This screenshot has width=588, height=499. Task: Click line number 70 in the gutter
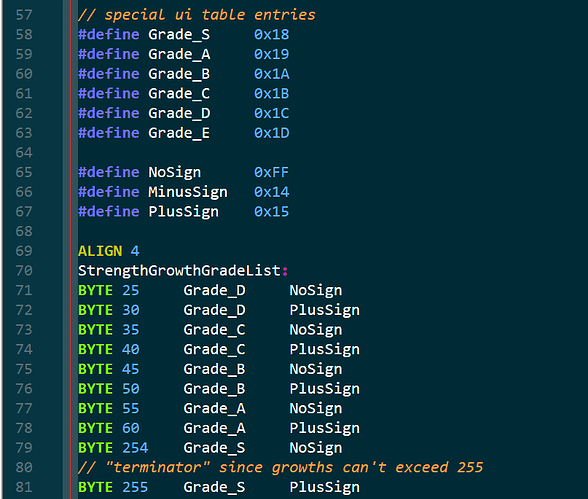[24, 271]
